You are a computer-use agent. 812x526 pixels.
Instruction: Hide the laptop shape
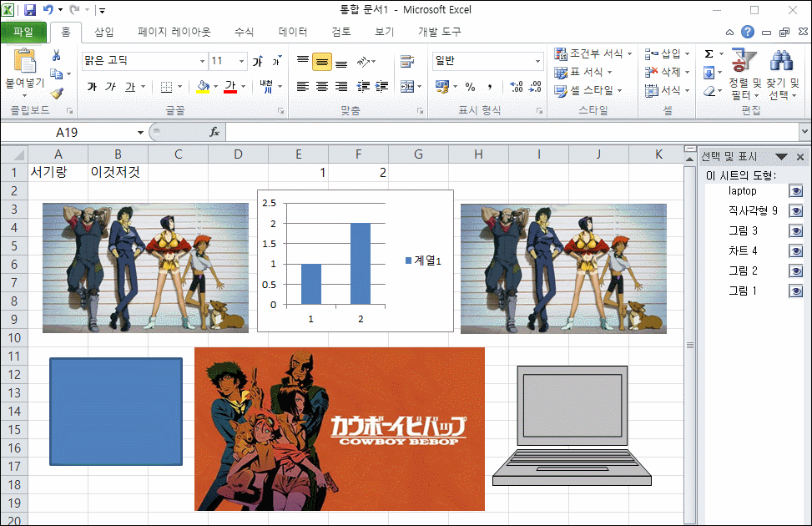[x=795, y=191]
